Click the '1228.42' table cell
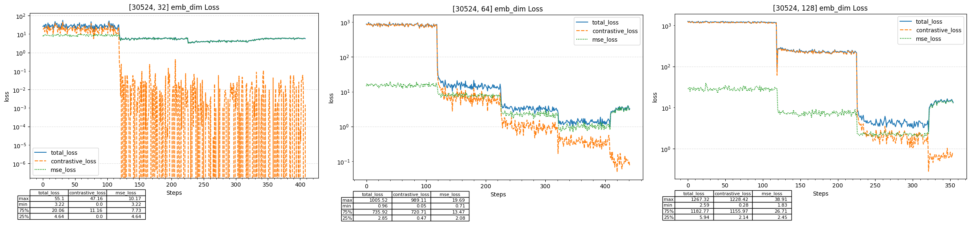 pyautogui.click(x=733, y=199)
